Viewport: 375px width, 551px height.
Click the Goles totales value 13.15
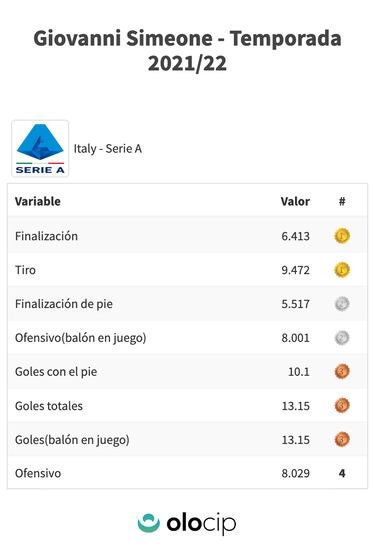click(x=296, y=406)
